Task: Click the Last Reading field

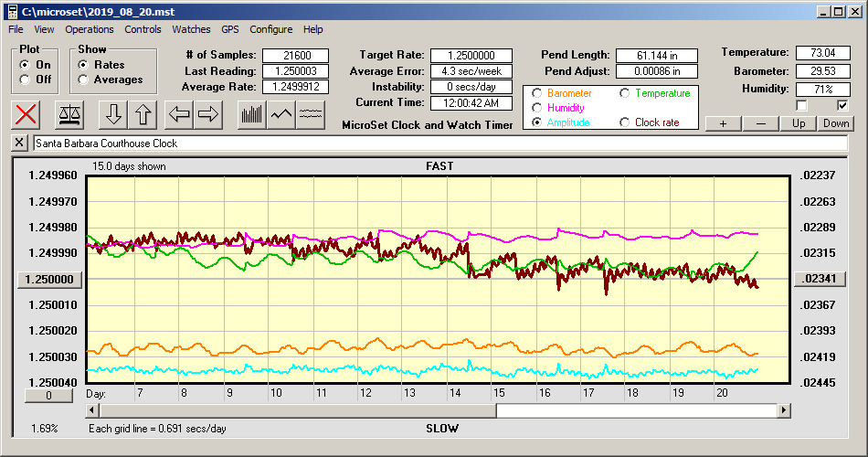Action: [296, 71]
